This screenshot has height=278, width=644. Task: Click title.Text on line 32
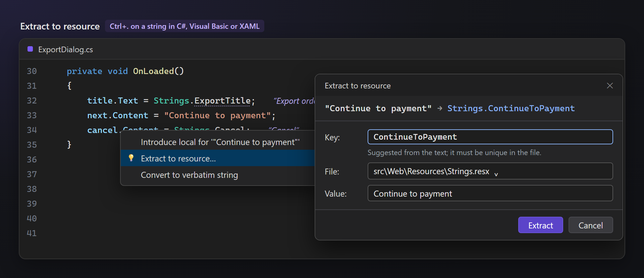coord(113,101)
